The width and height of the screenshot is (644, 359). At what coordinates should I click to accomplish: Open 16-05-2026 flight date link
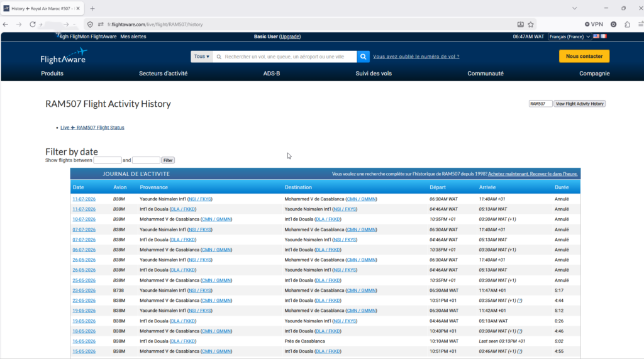click(x=84, y=341)
